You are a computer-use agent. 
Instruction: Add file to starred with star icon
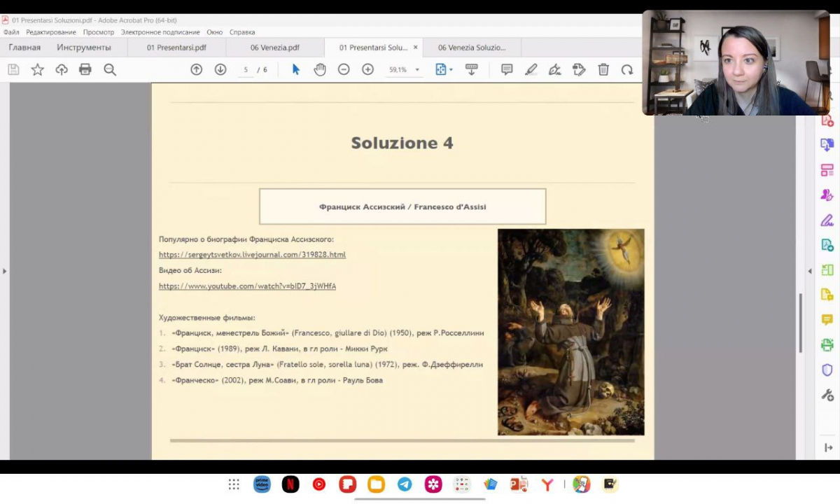pyautogui.click(x=37, y=69)
